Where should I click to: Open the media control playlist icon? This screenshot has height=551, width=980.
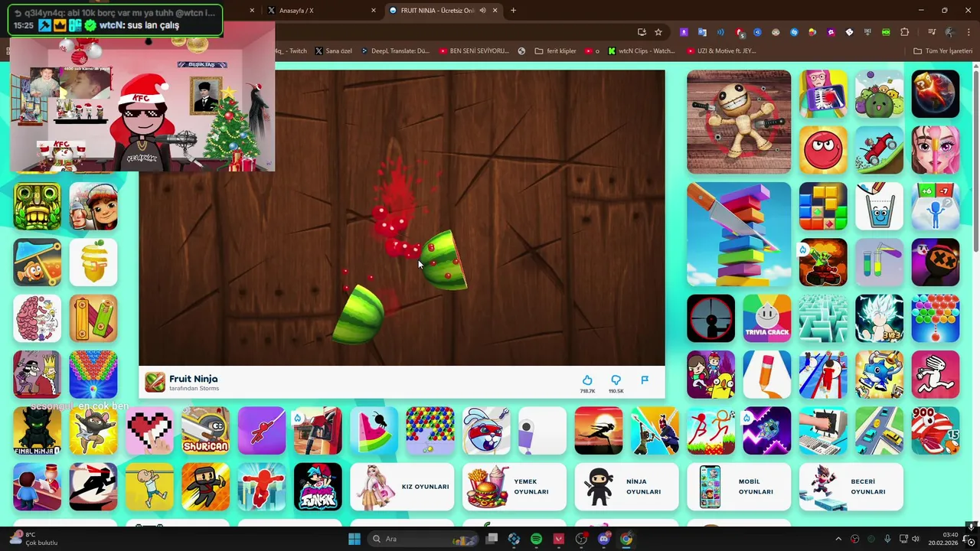click(932, 31)
